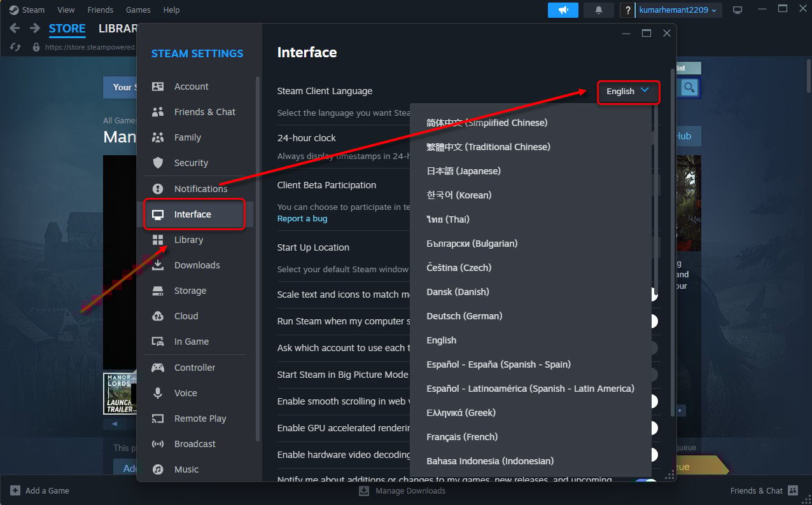Go back using the back arrow
The height and width of the screenshot is (505, 812).
[x=15, y=29]
